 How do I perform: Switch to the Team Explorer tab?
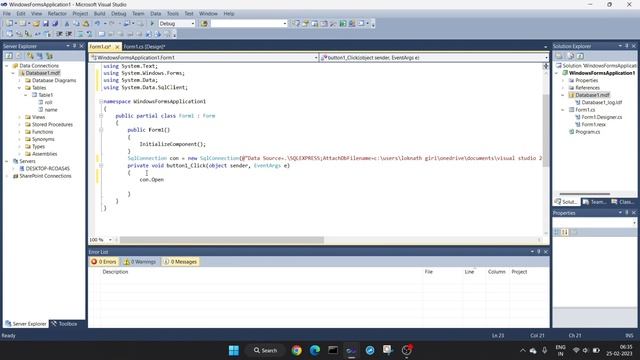click(594, 202)
